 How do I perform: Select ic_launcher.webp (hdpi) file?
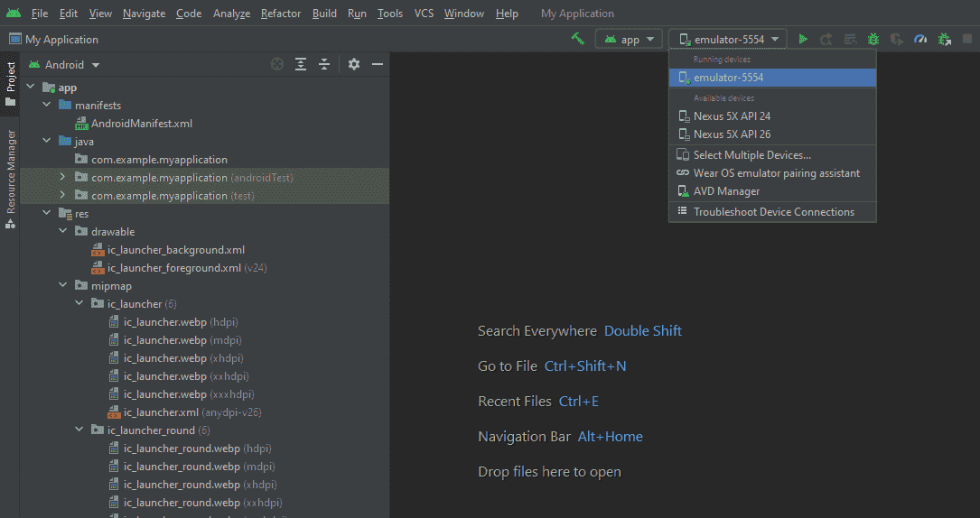[x=181, y=322]
